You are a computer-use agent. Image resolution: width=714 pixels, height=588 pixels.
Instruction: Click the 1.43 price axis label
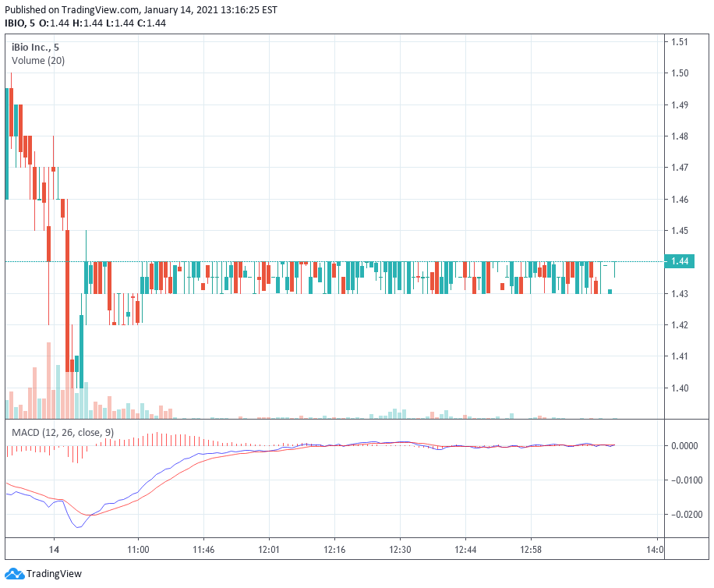(x=680, y=294)
